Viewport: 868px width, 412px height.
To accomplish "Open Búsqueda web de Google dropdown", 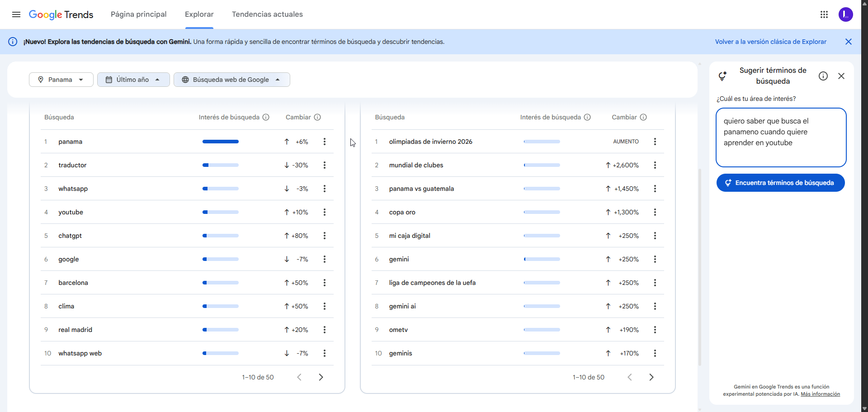I will (231, 80).
